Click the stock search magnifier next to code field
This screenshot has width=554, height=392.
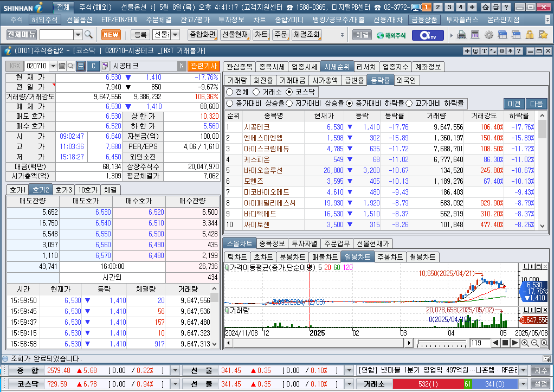click(70, 66)
